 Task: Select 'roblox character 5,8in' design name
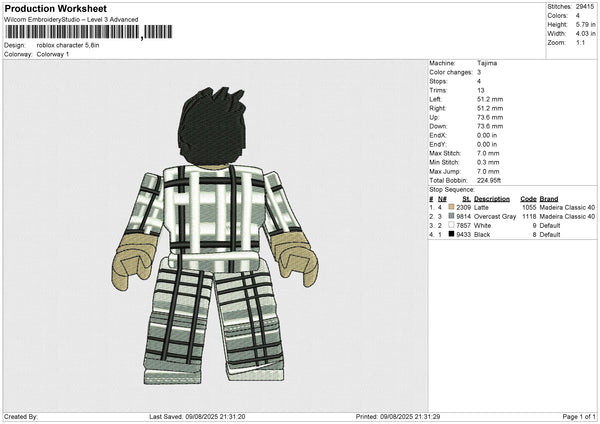coord(68,45)
